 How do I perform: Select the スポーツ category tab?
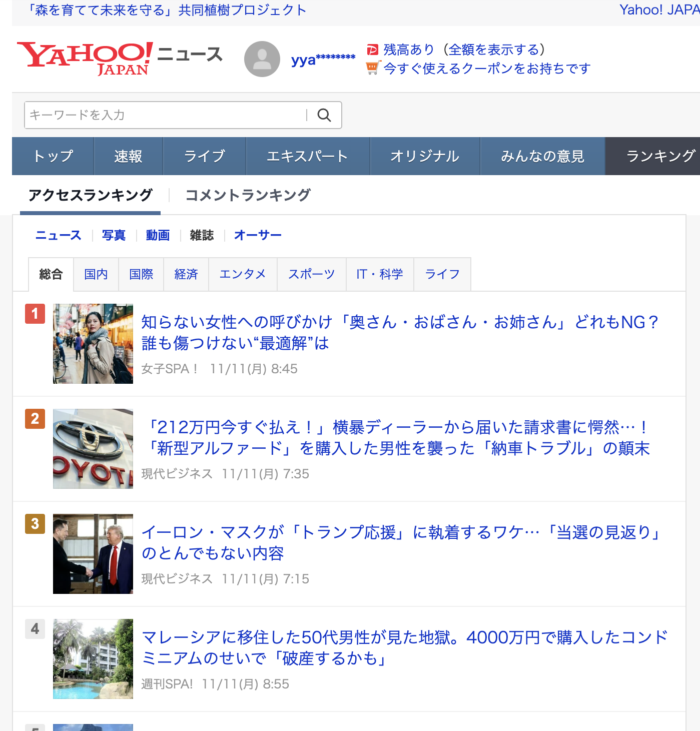tap(312, 274)
